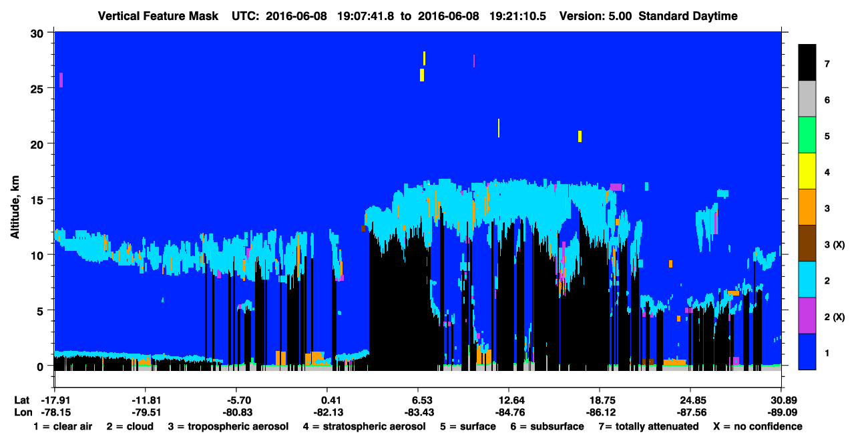Click the legend text '5 = surface'
Viewport: 868px width, 445px height.
pos(467,426)
